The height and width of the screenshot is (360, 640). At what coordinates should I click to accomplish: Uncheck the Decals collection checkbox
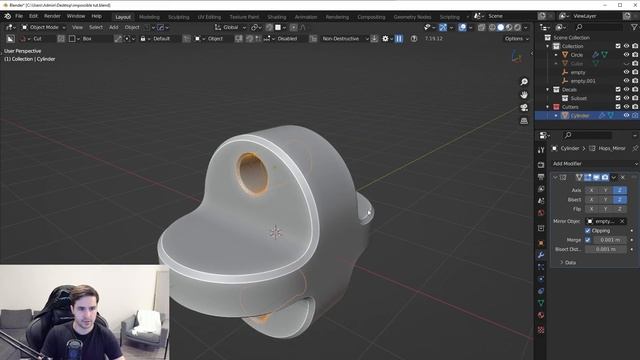[x=618, y=89]
